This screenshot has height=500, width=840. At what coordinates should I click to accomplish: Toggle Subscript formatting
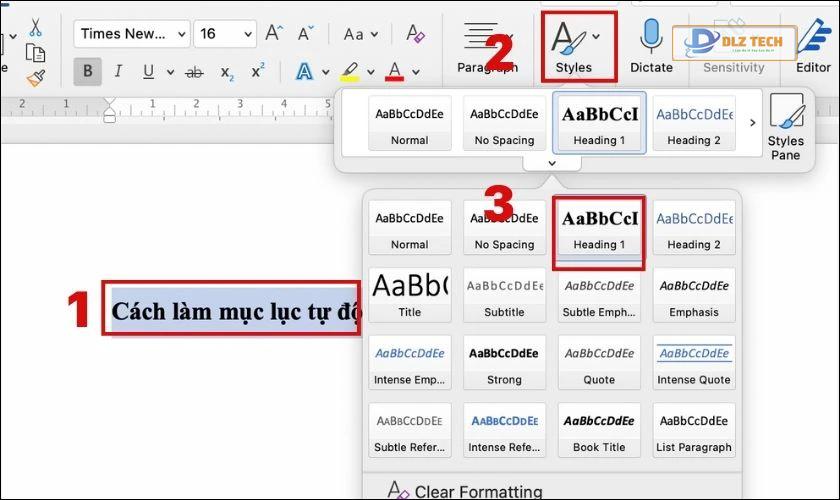[227, 72]
